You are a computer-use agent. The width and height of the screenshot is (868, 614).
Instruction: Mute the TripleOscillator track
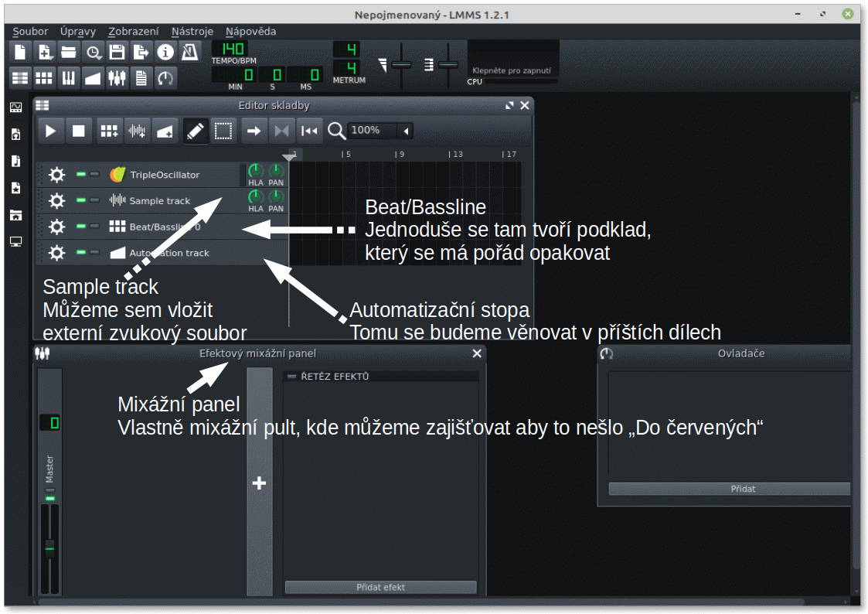click(x=81, y=175)
